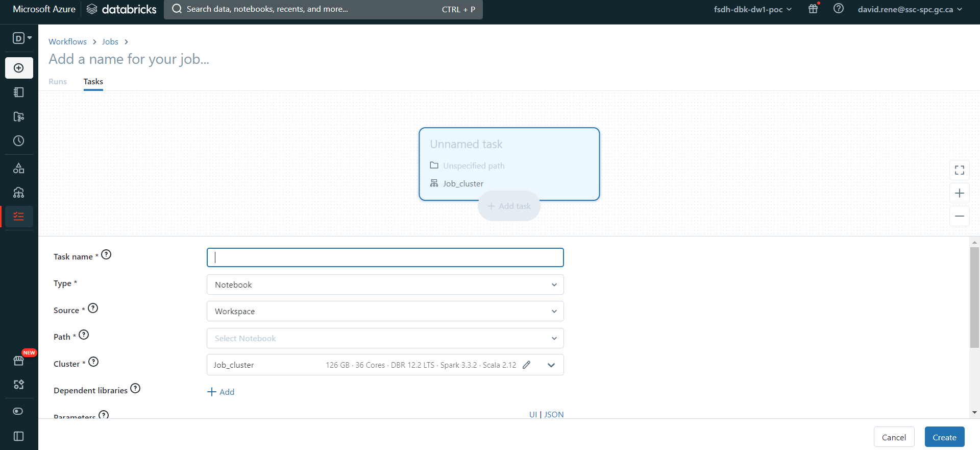Image resolution: width=980 pixels, height=450 pixels.
Task: Click the fit-to-view icon on canvas
Action: pyautogui.click(x=959, y=170)
